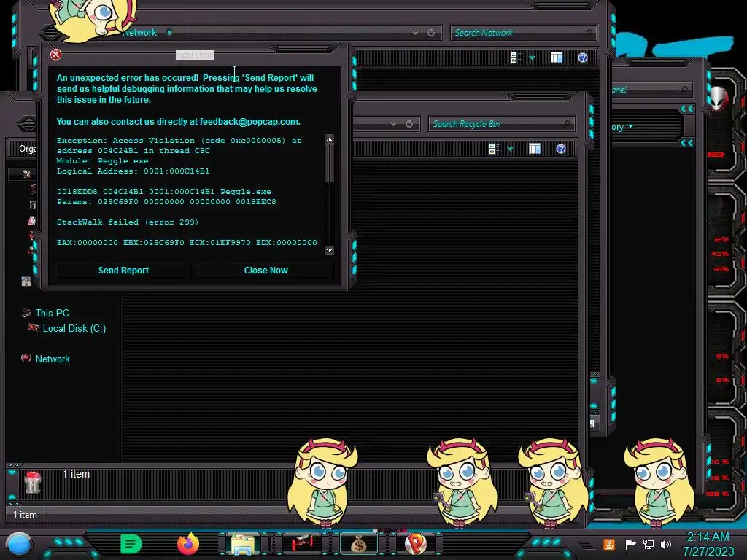Open the dropdown arrow beside 'ory'
The image size is (747, 560).
tap(631, 127)
